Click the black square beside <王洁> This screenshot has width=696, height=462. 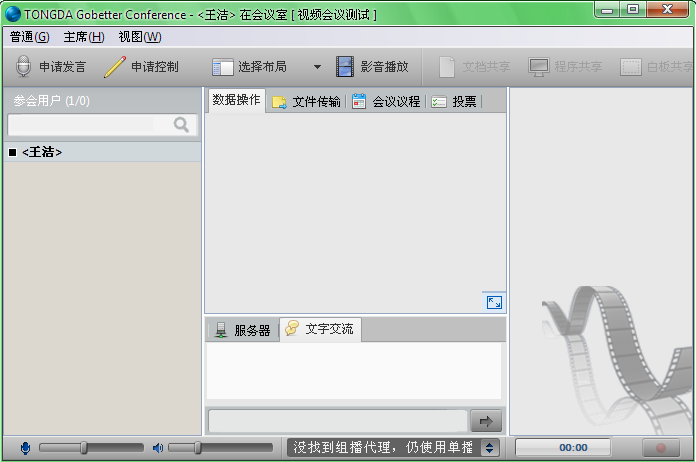click(12, 152)
